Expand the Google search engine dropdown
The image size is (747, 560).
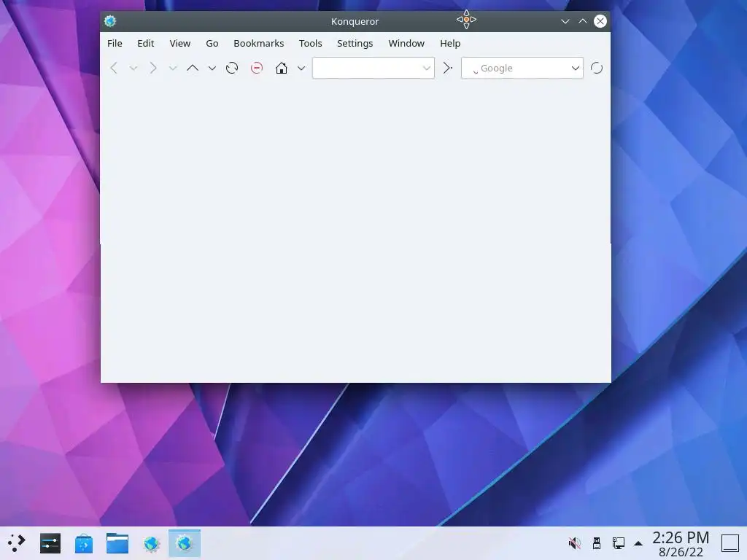point(576,68)
